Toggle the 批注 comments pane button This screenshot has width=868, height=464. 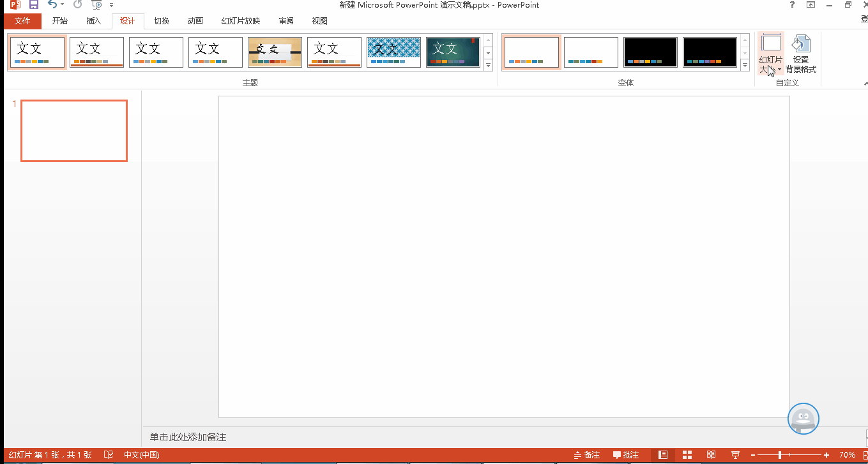(626, 455)
